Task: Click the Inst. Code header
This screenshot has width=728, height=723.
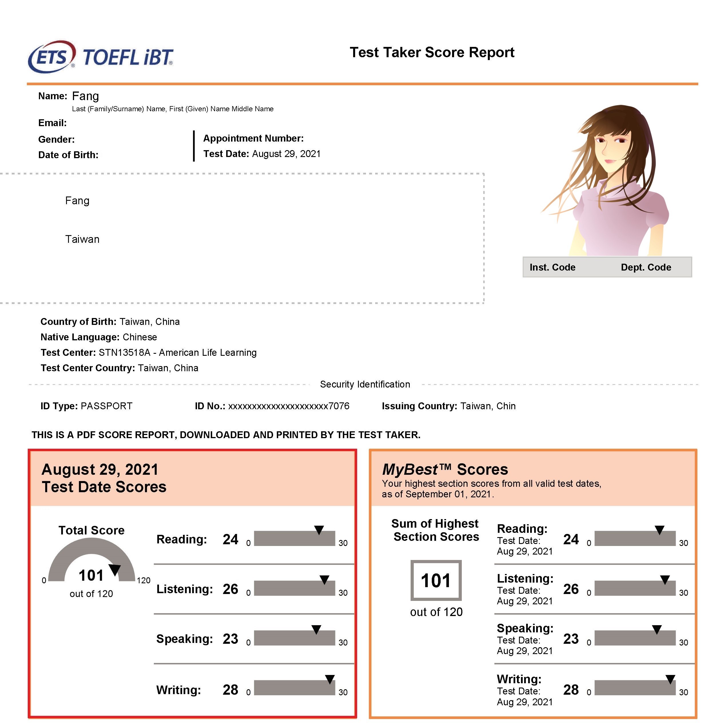Action: tap(552, 267)
